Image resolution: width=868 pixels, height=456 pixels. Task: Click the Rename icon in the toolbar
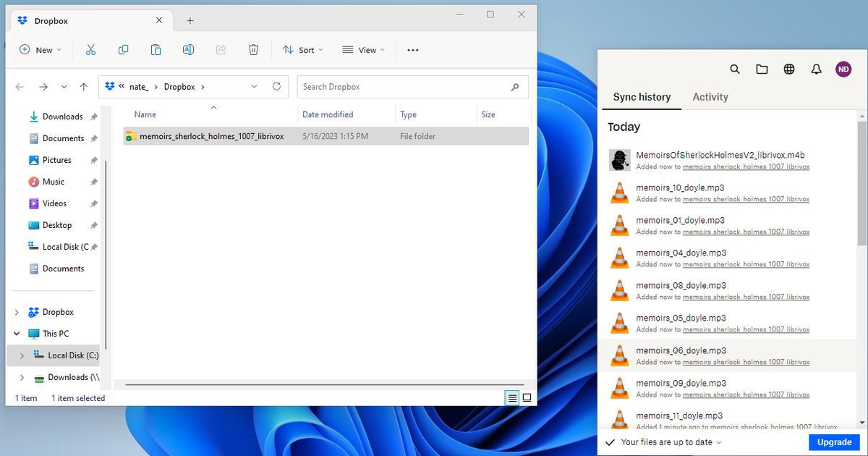pyautogui.click(x=188, y=49)
